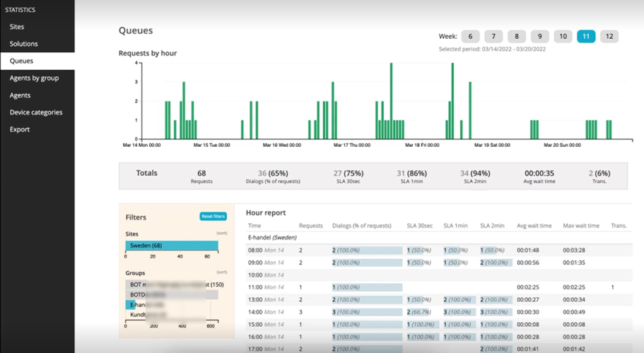Sort the Groups filter list
644x353 pixels.
coord(221,272)
